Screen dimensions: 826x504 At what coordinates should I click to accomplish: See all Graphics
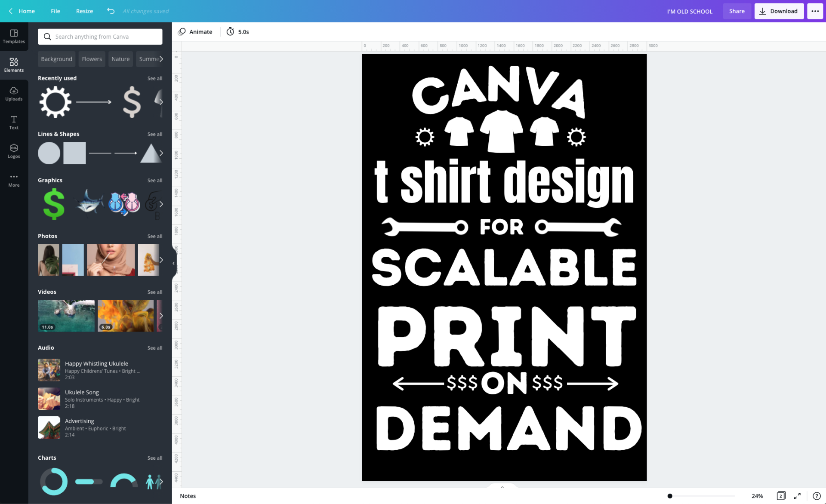155,180
